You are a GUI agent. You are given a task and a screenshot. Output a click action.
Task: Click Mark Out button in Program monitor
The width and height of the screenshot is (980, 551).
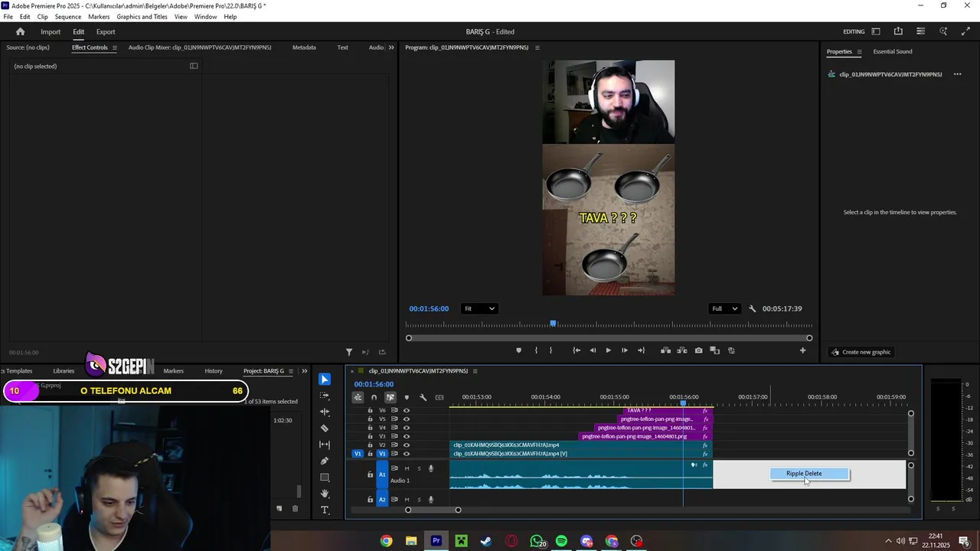pyautogui.click(x=550, y=350)
